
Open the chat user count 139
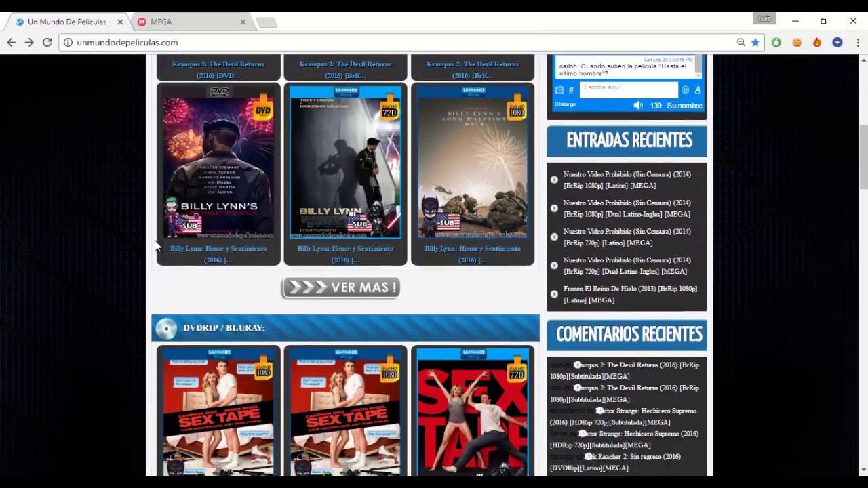click(656, 106)
